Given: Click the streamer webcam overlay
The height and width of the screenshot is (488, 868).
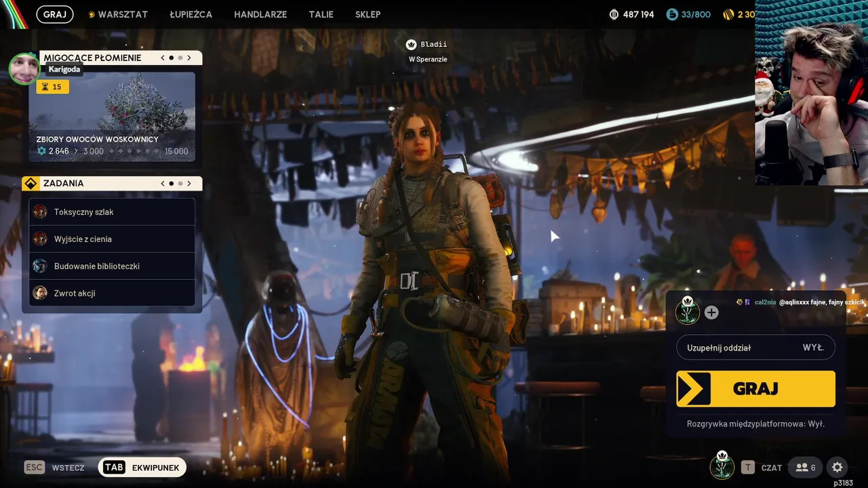Looking at the screenshot, I should pos(811,93).
